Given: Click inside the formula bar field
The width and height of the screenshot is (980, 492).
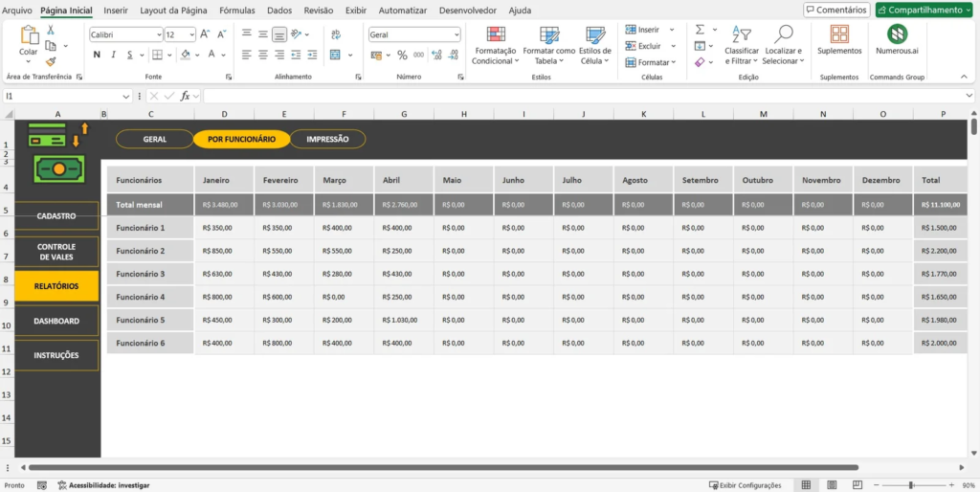Looking at the screenshot, I should coord(574,96).
